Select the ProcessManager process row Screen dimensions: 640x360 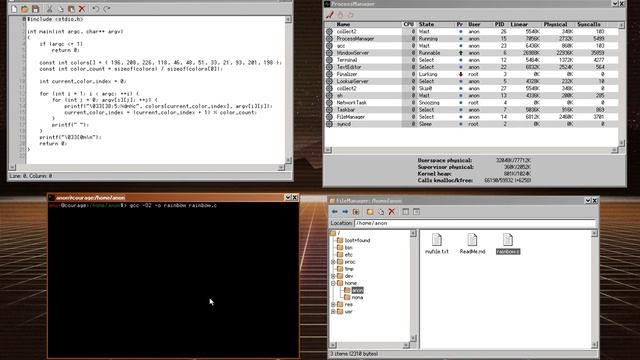tap(472, 39)
